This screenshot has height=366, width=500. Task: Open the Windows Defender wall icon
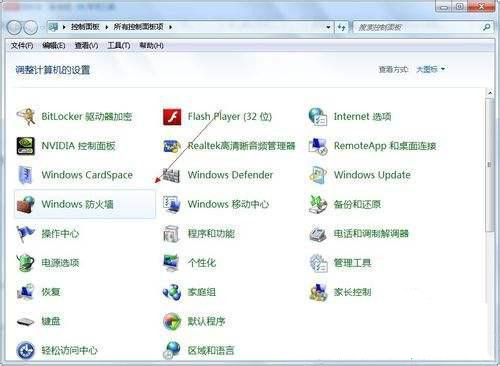172,175
